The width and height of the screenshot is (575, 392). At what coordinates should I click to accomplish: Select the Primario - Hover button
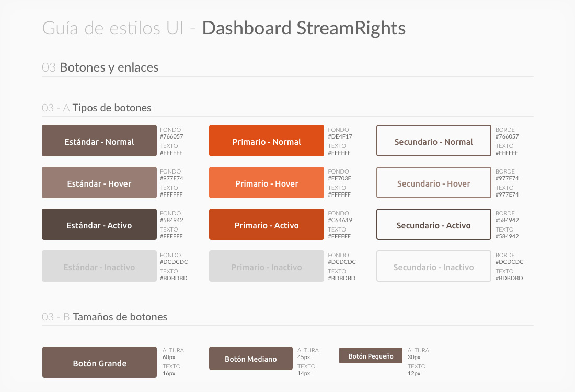[267, 183]
